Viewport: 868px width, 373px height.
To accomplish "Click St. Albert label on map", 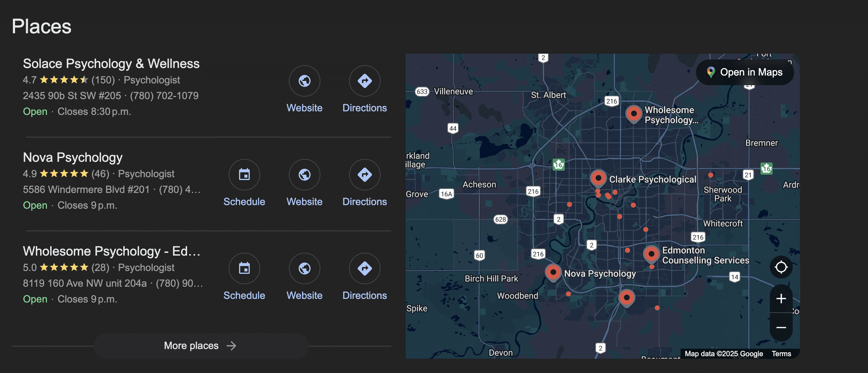I will click(548, 95).
